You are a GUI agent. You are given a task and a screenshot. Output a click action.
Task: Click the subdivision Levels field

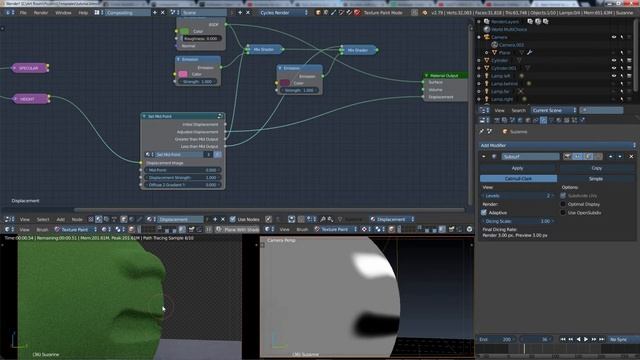(518, 196)
